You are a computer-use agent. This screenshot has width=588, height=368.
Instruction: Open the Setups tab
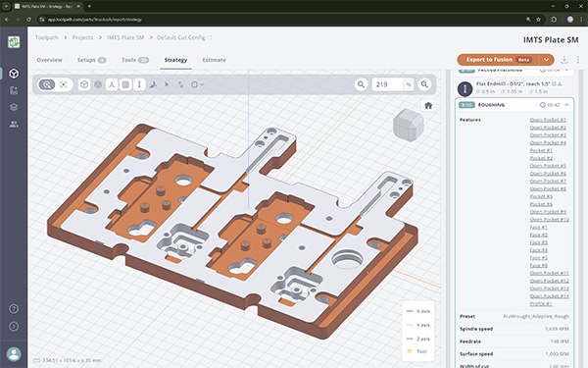point(91,60)
